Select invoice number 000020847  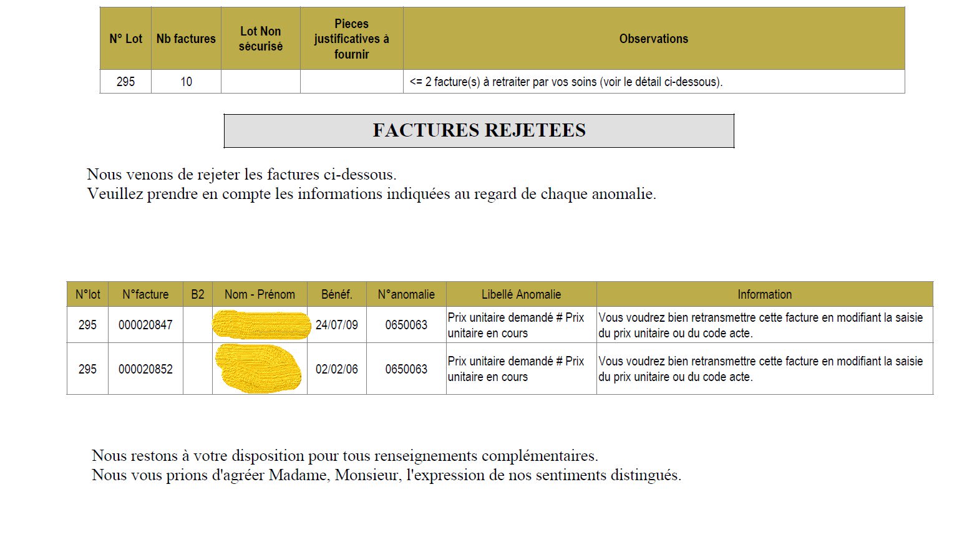[145, 325]
